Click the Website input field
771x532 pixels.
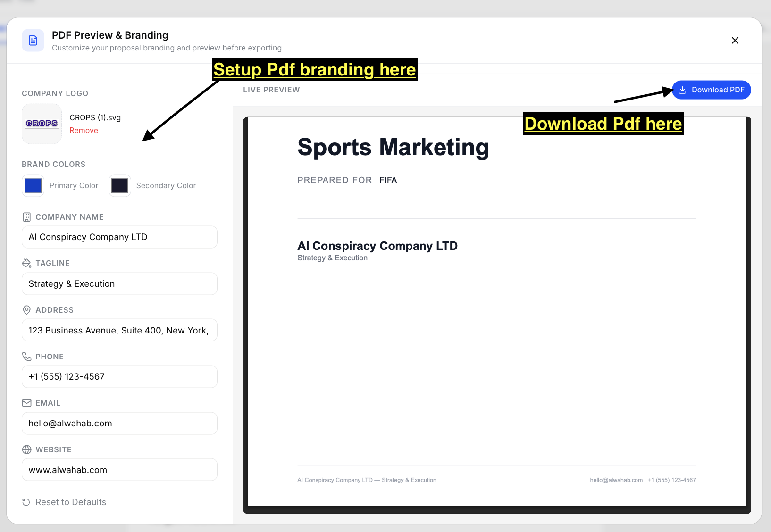[x=119, y=470]
